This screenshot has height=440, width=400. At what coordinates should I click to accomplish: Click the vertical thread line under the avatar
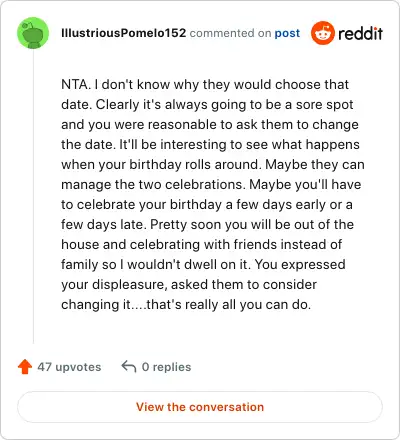pos(33,197)
